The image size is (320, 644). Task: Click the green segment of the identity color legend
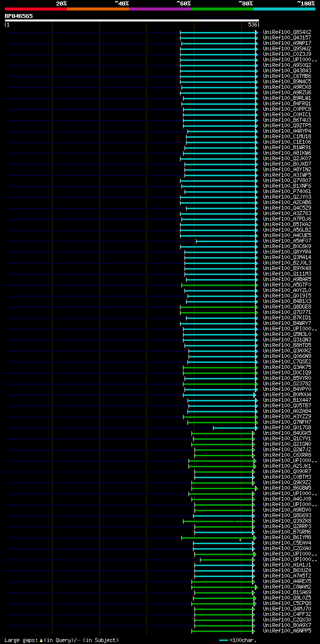[222, 8]
